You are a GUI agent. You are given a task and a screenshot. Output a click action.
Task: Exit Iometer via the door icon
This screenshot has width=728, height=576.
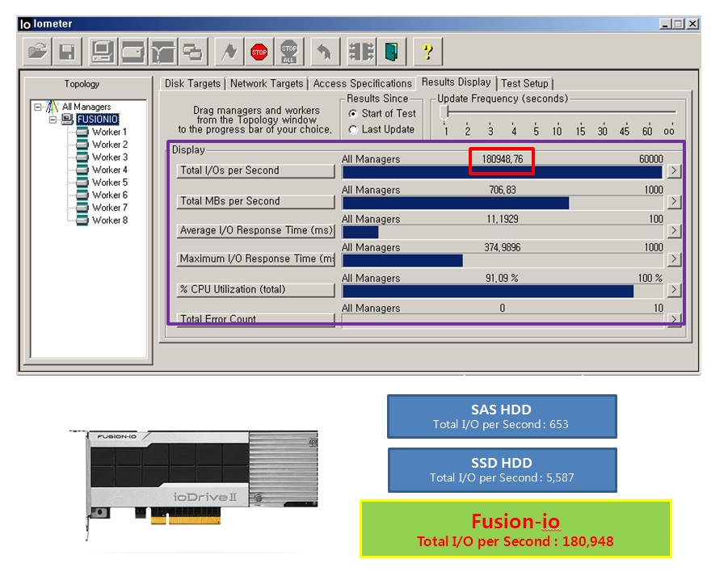tap(391, 52)
